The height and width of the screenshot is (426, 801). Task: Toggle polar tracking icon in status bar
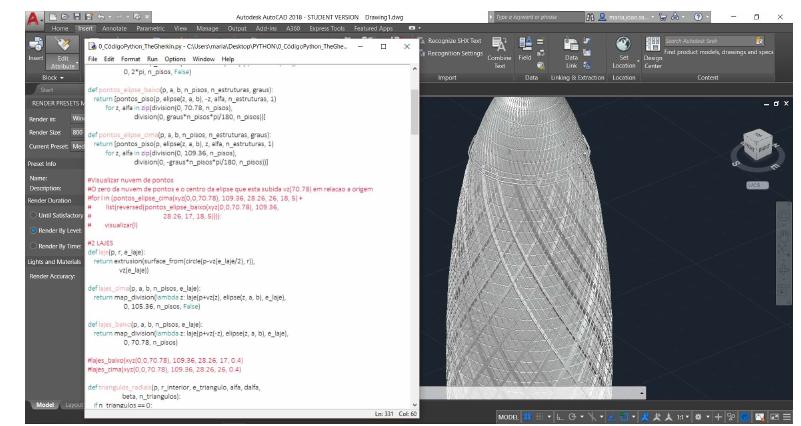(572, 417)
